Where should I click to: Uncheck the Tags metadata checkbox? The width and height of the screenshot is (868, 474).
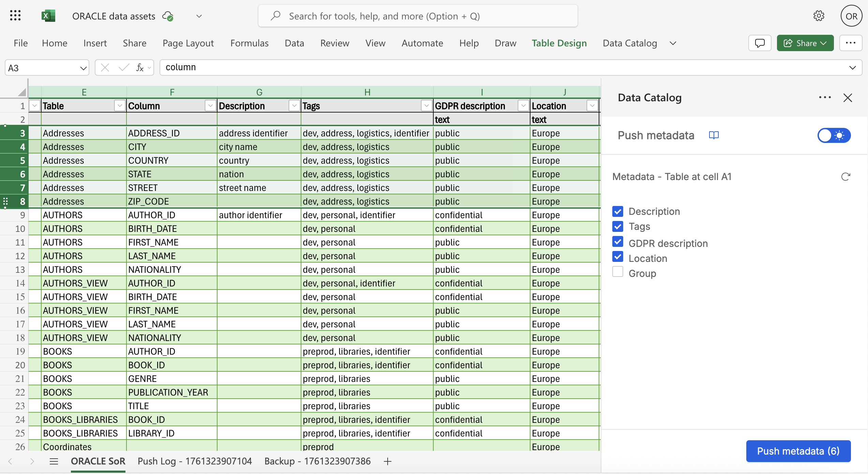[x=618, y=226]
